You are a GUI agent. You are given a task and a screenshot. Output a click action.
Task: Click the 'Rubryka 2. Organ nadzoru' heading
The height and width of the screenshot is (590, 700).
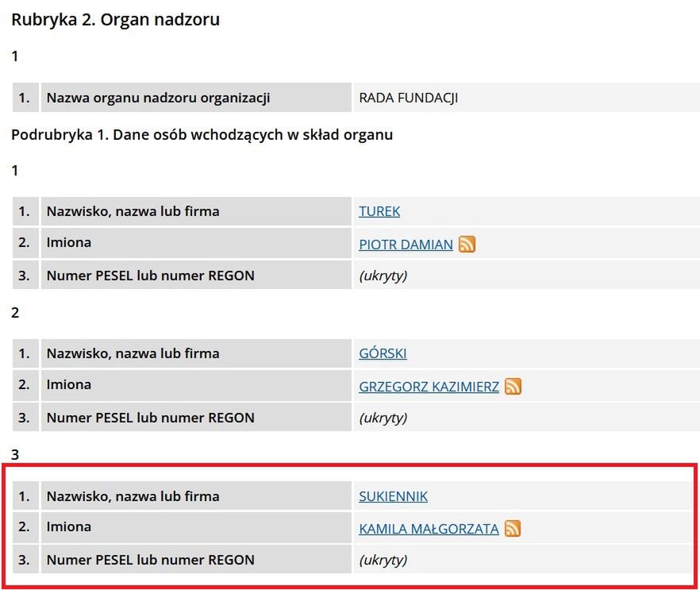[115, 20]
